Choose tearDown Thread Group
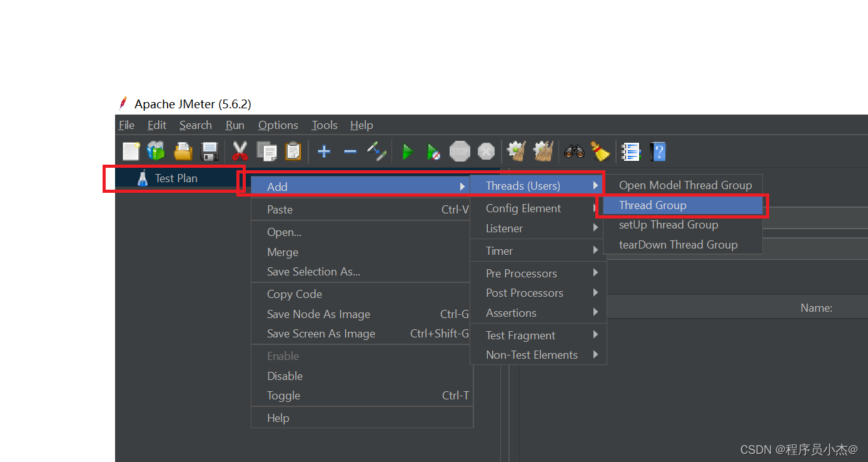868x462 pixels. (683, 245)
